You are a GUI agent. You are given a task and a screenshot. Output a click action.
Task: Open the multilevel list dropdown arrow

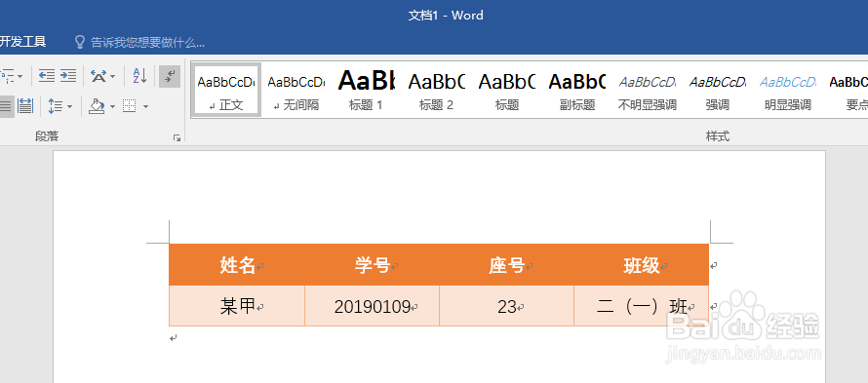tap(20, 76)
